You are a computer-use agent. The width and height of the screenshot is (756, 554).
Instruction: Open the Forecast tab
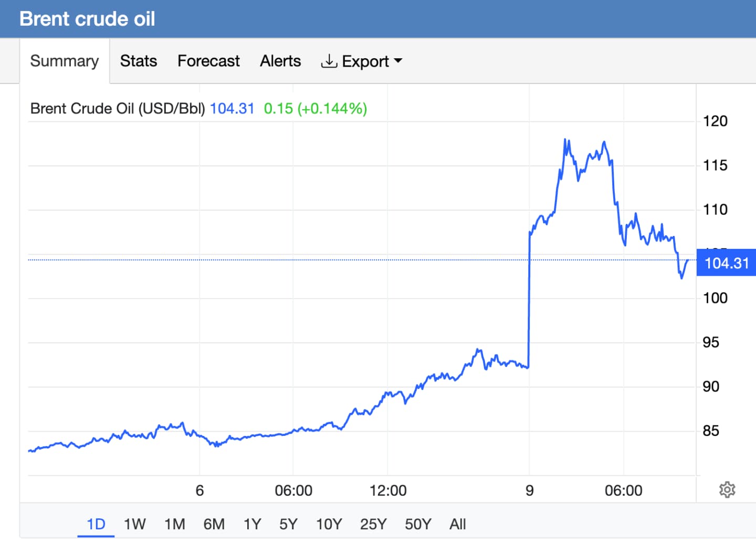coord(208,61)
